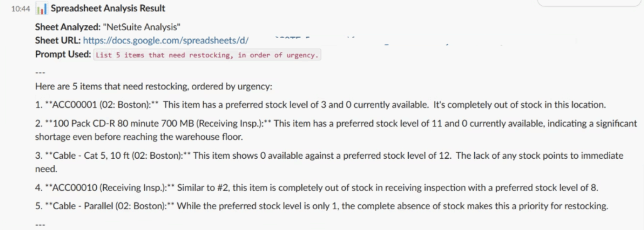Click the "Prompt Used:" label
This screenshot has height=230, width=644.
[63, 55]
